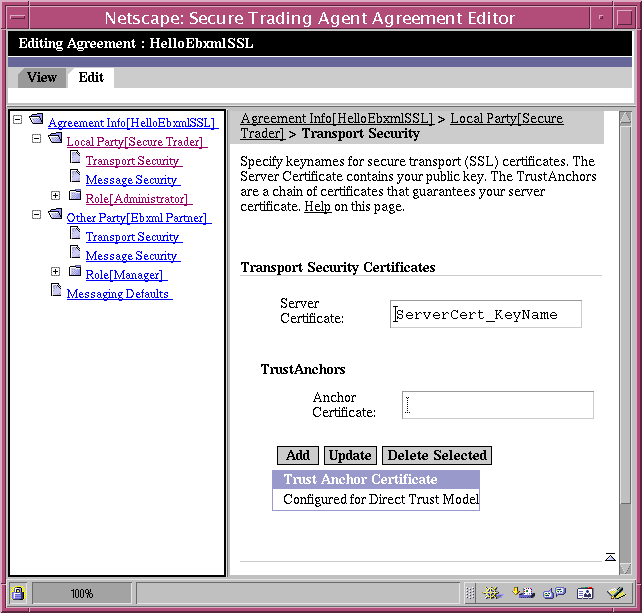The image size is (642, 613).
Task: Click the security lock icon in status bar
Action: (18, 593)
